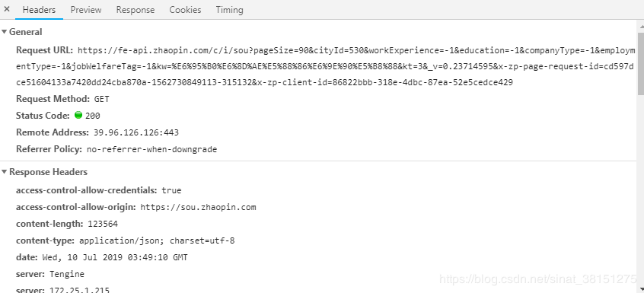
Task: Open the Response tab
Action: pos(135,9)
